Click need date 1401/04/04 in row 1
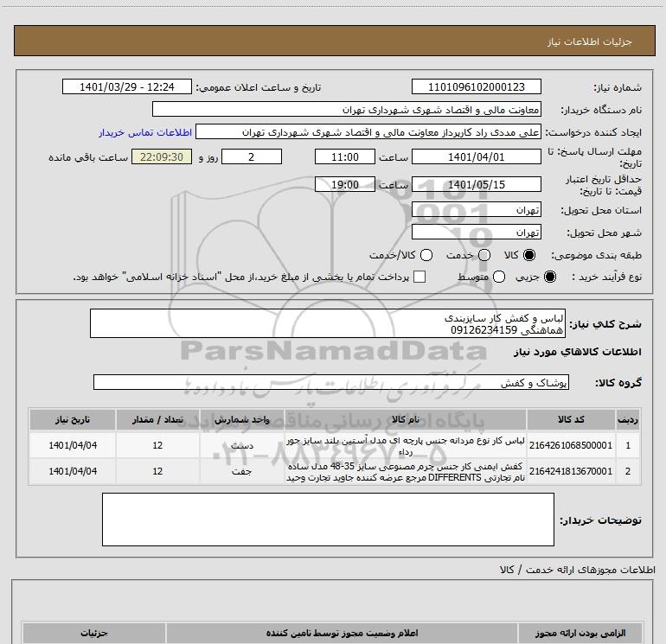 pos(73,445)
